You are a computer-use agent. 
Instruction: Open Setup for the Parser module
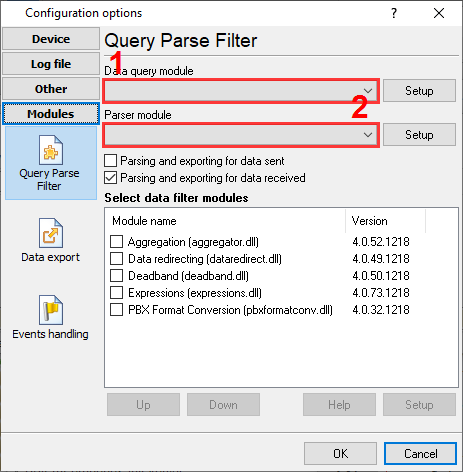pyautogui.click(x=419, y=135)
